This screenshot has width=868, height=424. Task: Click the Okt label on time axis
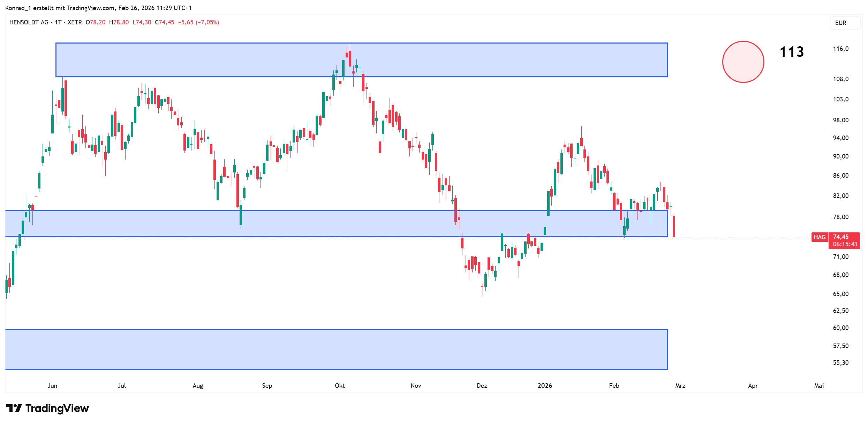(340, 386)
